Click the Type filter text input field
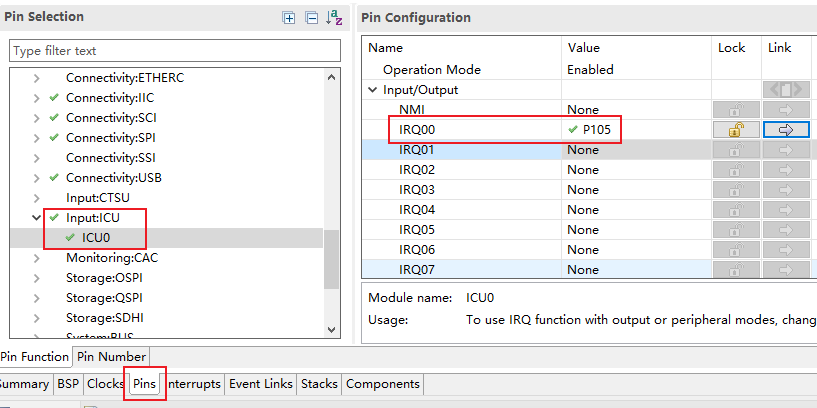The width and height of the screenshot is (817, 408). 175,51
